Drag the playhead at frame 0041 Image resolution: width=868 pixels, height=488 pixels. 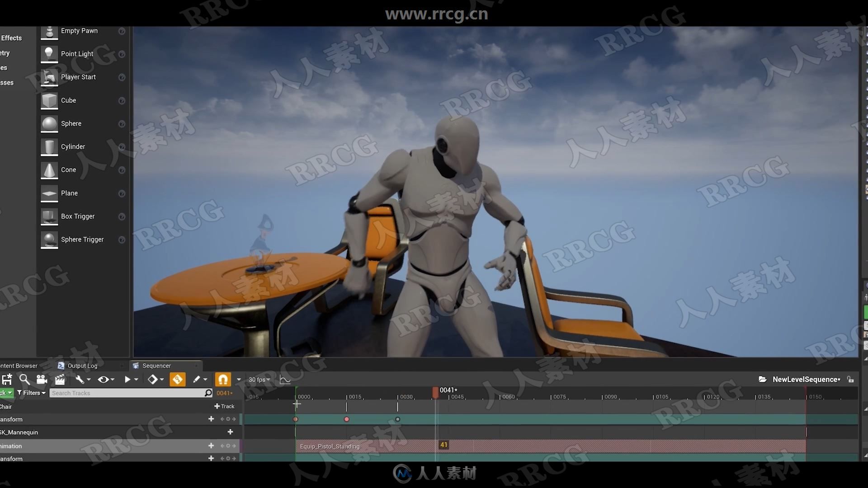coord(435,390)
